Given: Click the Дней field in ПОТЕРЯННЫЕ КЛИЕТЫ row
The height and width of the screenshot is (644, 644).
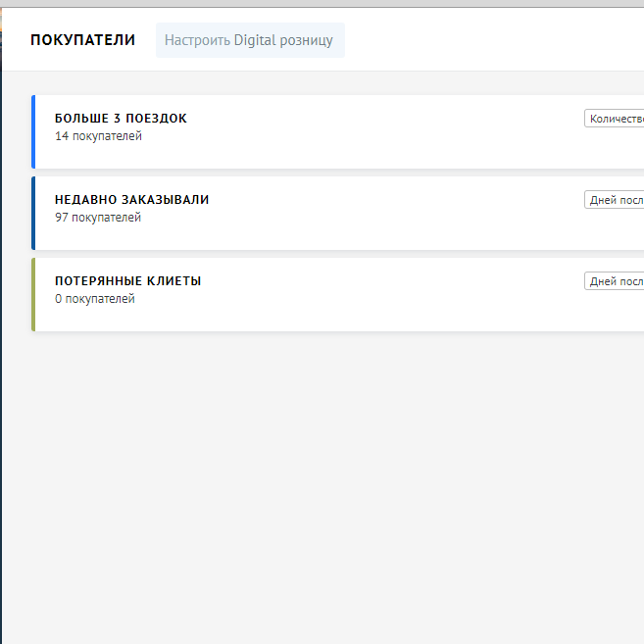Looking at the screenshot, I should pos(615,281).
